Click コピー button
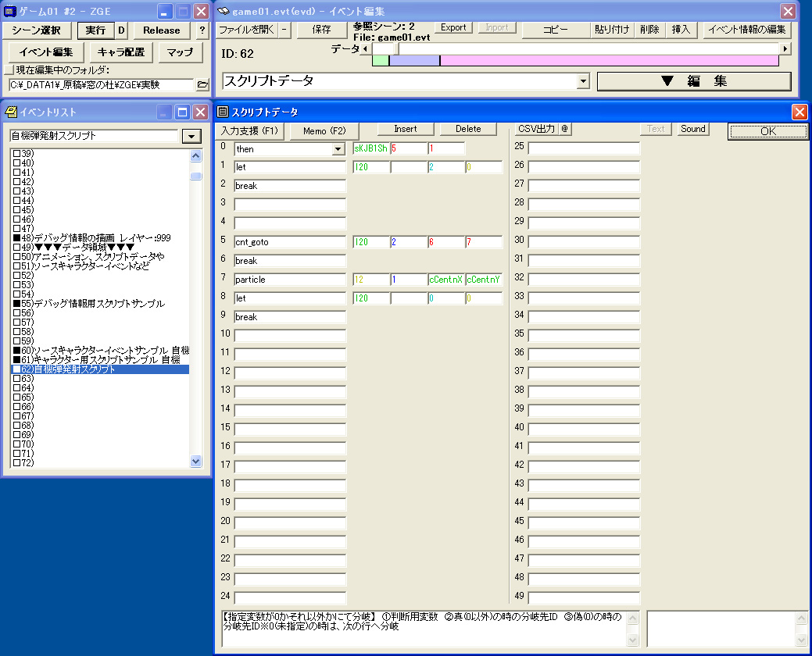This screenshot has height=656, width=812. point(556,30)
